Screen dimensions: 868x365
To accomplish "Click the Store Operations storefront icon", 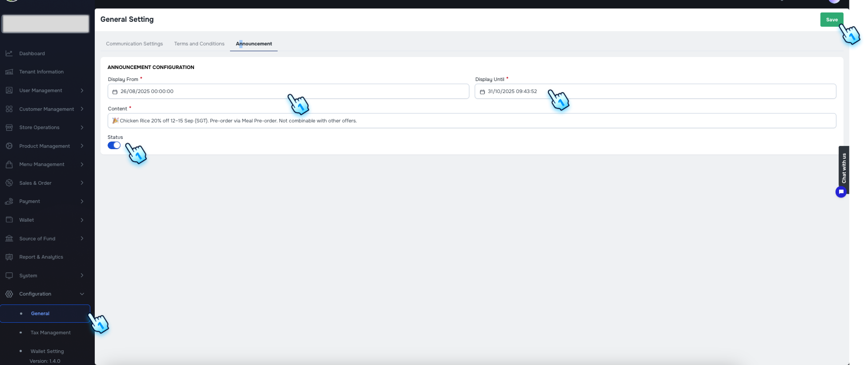I will [x=9, y=127].
